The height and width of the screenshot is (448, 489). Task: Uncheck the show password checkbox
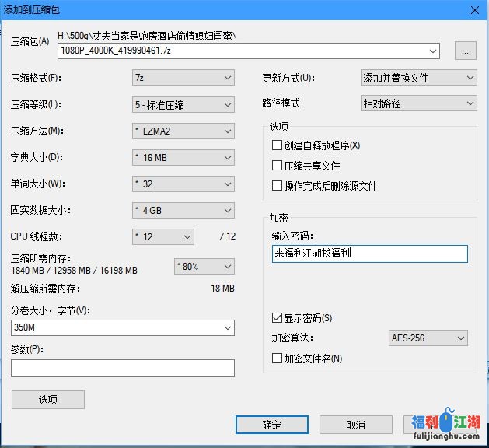click(x=277, y=318)
